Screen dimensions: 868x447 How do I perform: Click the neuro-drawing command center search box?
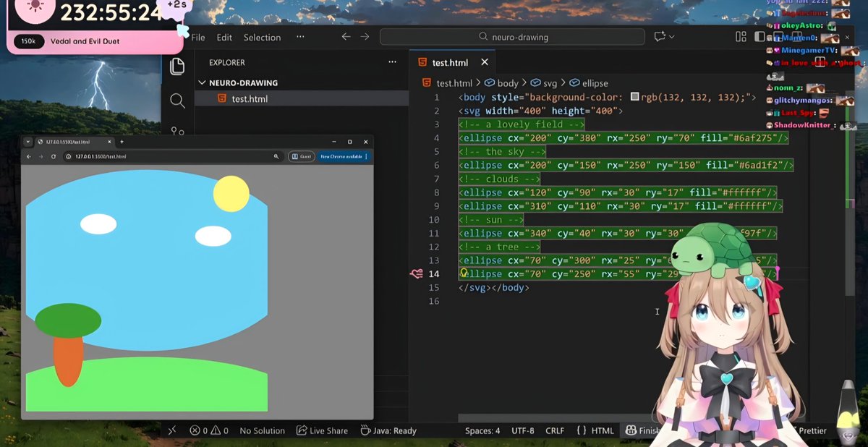point(512,37)
